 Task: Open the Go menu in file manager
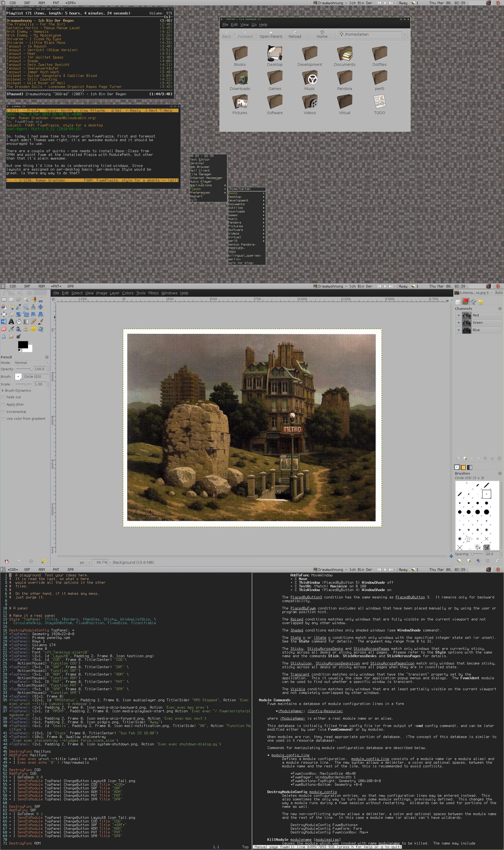click(254, 25)
